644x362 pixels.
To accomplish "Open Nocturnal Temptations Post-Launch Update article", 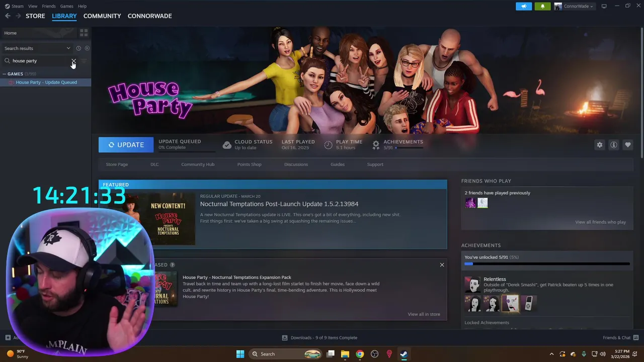I will click(279, 204).
